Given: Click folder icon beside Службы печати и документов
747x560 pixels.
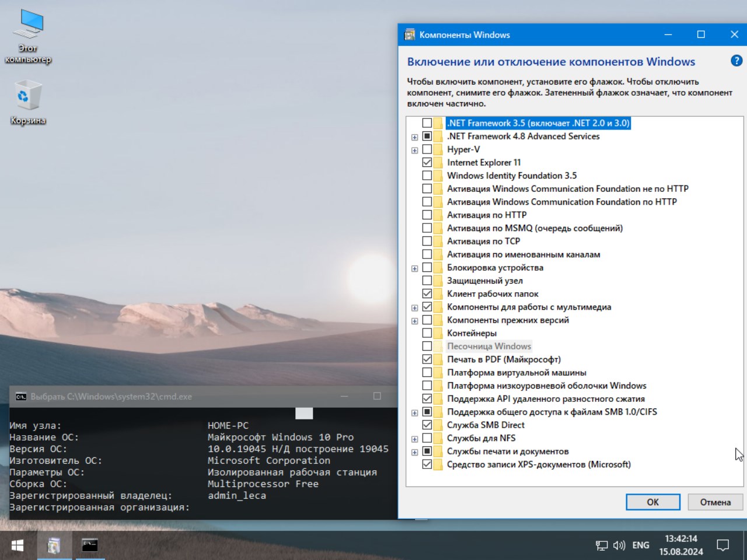Looking at the screenshot, I should coord(438,452).
